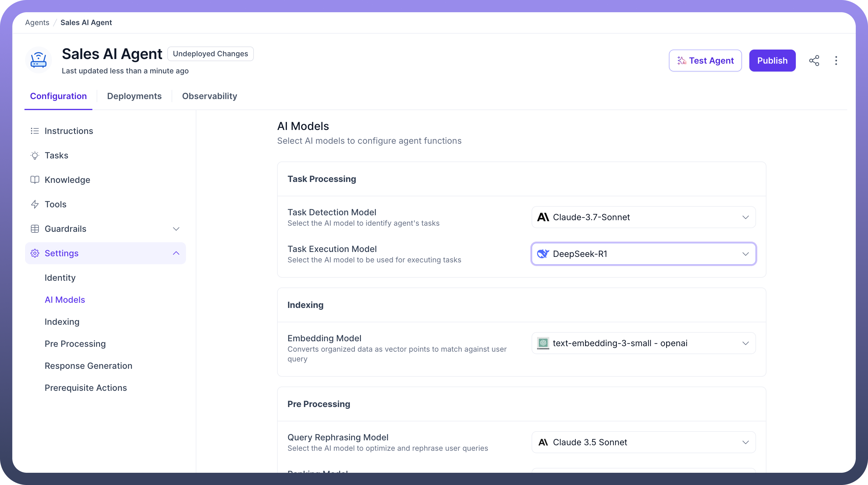This screenshot has width=868, height=485.
Task: Click the Guardrails grid icon
Action: click(35, 229)
